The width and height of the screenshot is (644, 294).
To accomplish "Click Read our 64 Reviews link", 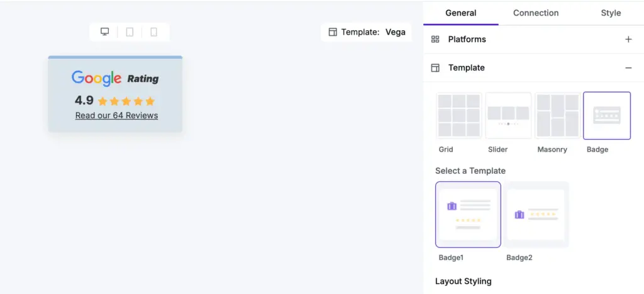I will click(x=116, y=116).
